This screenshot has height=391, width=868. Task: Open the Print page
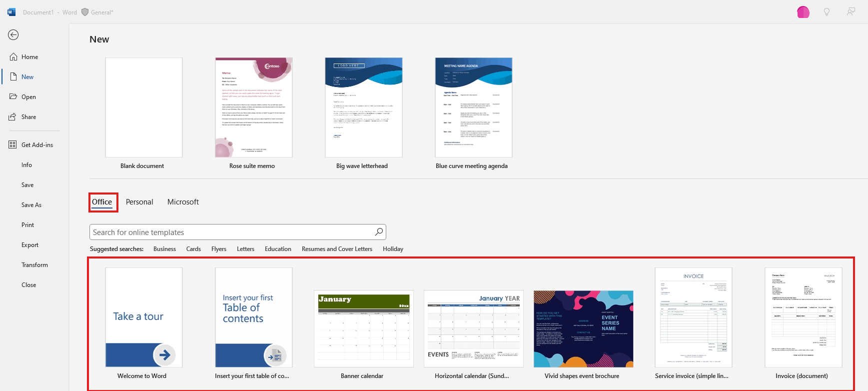click(27, 225)
